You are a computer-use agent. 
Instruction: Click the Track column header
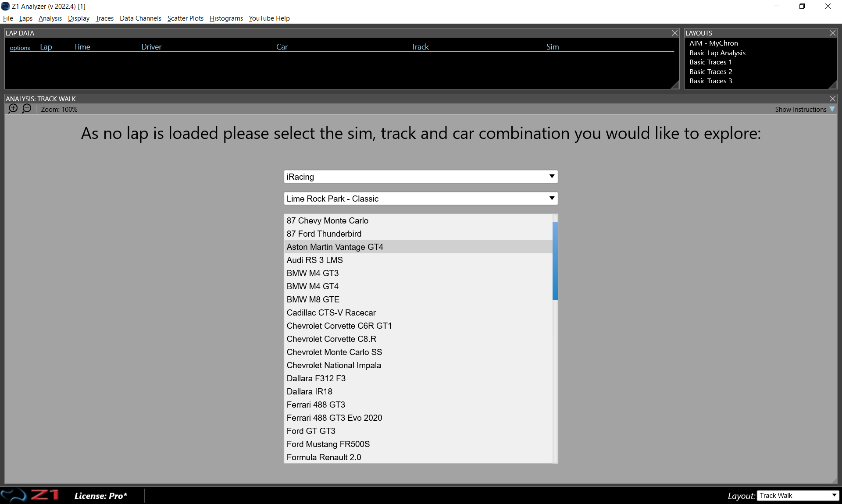[420, 47]
